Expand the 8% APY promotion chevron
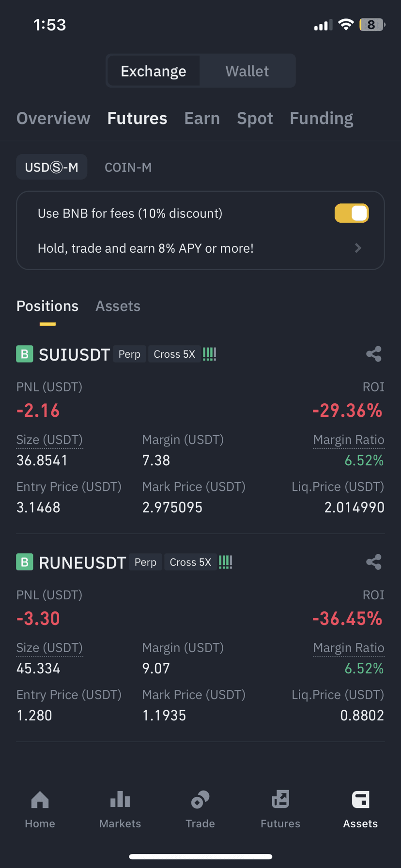Viewport: 401px width, 868px height. click(x=358, y=248)
